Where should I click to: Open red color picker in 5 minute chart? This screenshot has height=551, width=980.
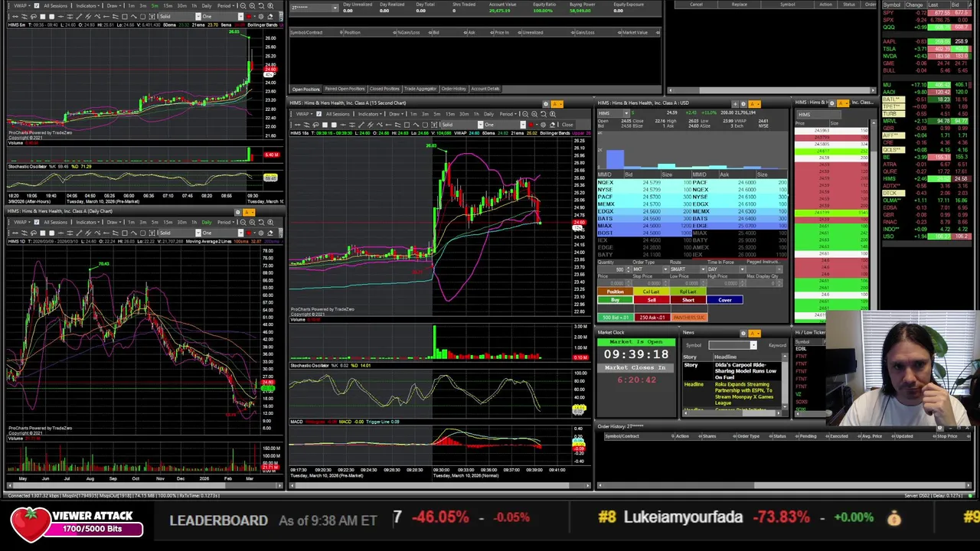coord(249,16)
